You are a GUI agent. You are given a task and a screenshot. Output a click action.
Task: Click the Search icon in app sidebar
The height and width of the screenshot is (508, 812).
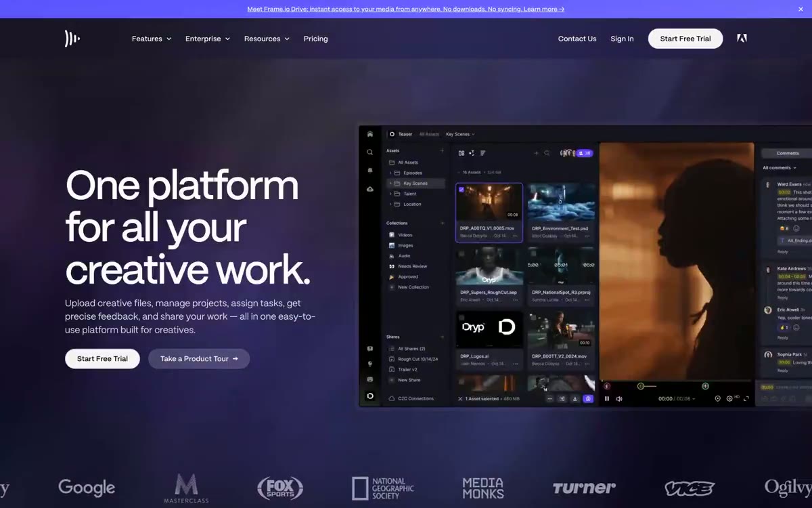tap(370, 152)
